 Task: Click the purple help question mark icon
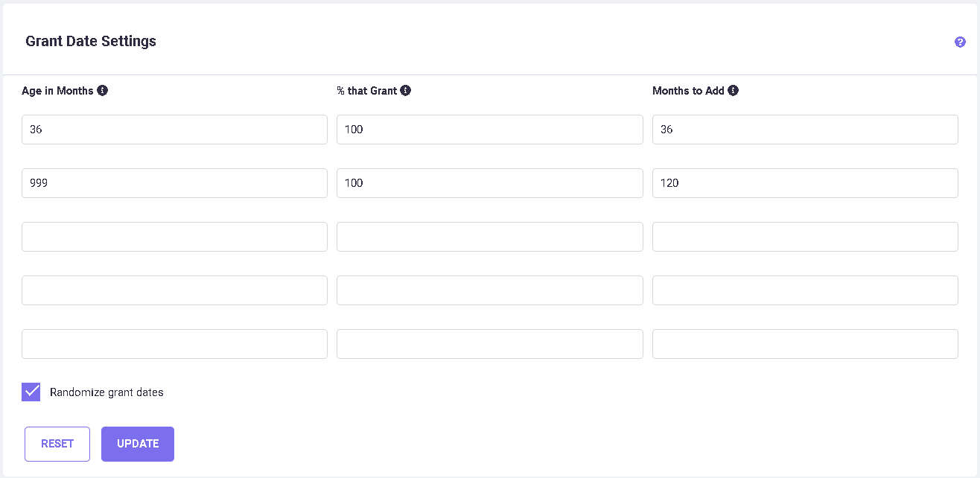(x=960, y=42)
